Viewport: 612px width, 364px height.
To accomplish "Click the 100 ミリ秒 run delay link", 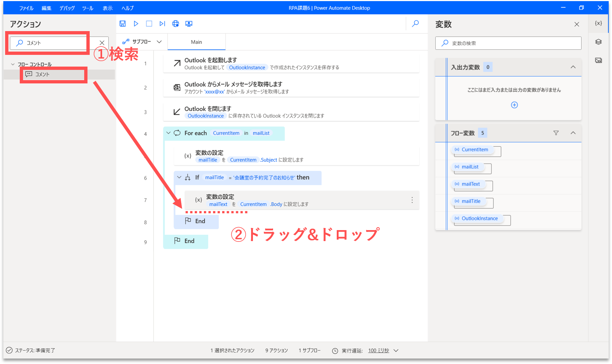I will [378, 350].
